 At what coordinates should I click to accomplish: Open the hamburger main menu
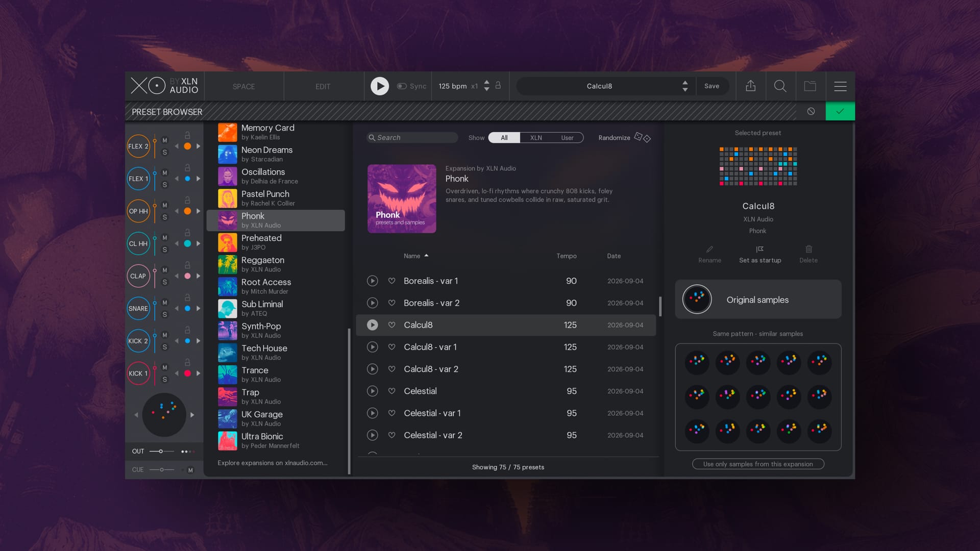pyautogui.click(x=840, y=86)
